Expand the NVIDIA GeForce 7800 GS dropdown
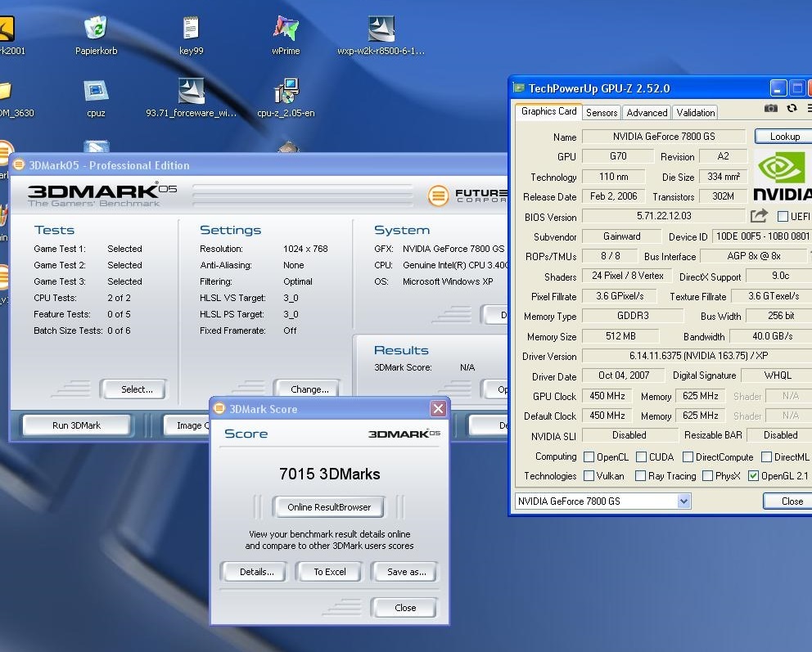The height and width of the screenshot is (652, 812). pyautogui.click(x=684, y=501)
